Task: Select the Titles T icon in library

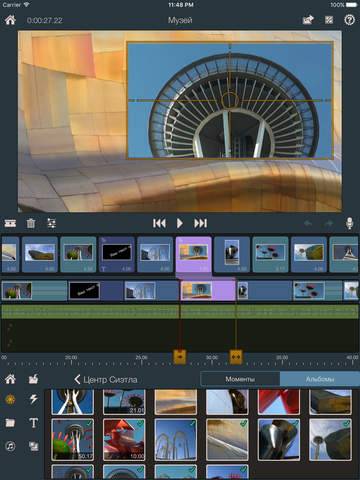Action: 33,423
